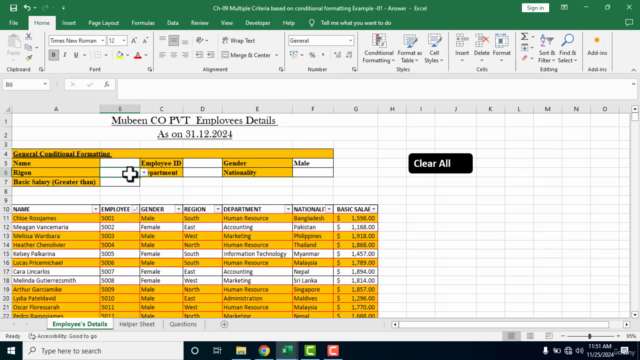Click the Borders icon
640x360 pixels.
(97, 55)
